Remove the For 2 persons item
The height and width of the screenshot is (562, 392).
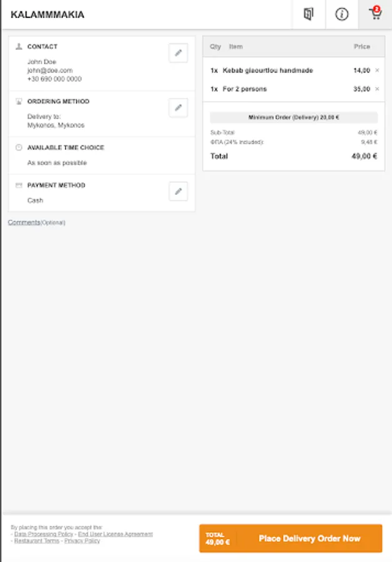[377, 89]
